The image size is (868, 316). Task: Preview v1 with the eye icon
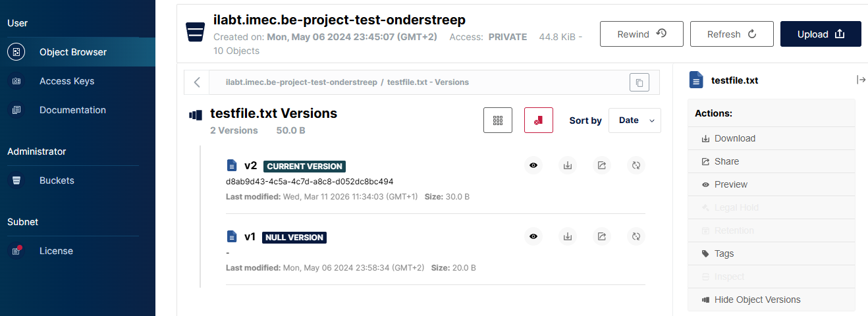tap(533, 236)
